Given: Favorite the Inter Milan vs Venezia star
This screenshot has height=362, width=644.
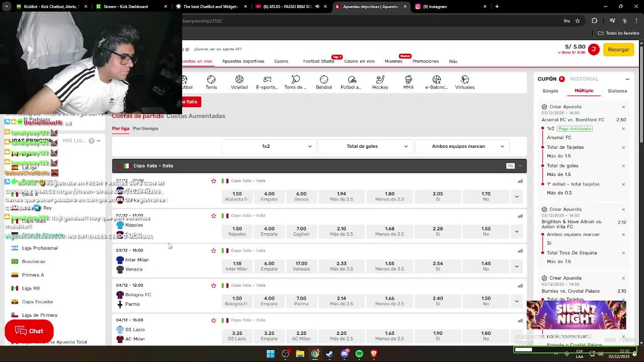Looking at the screenshot, I should pyautogui.click(x=214, y=250).
